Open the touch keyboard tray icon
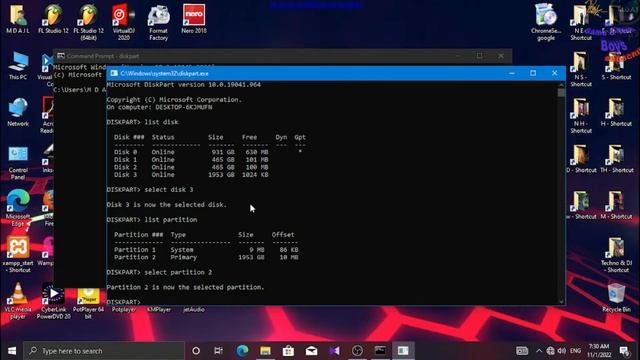 coord(522,351)
